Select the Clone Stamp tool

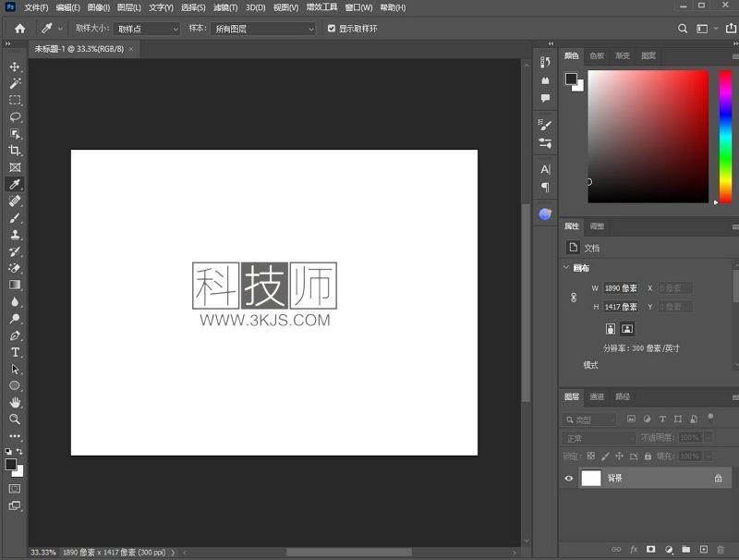[15, 235]
